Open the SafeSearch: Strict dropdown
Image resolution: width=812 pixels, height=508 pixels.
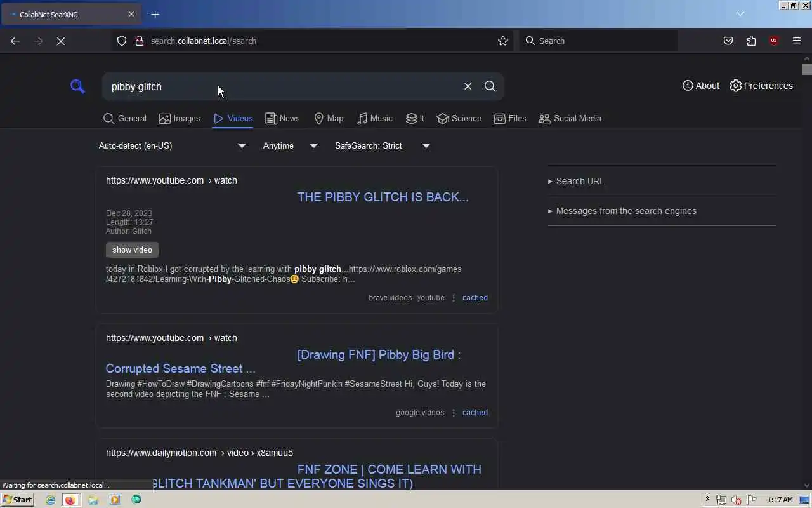383,146
